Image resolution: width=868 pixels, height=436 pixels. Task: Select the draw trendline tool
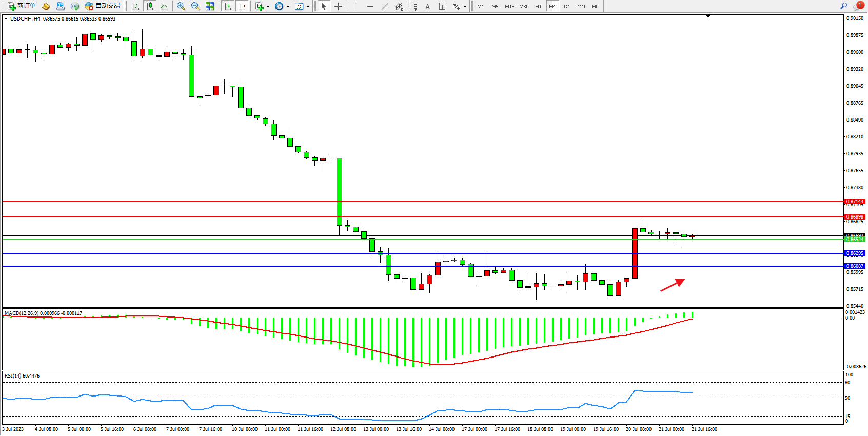click(x=385, y=6)
